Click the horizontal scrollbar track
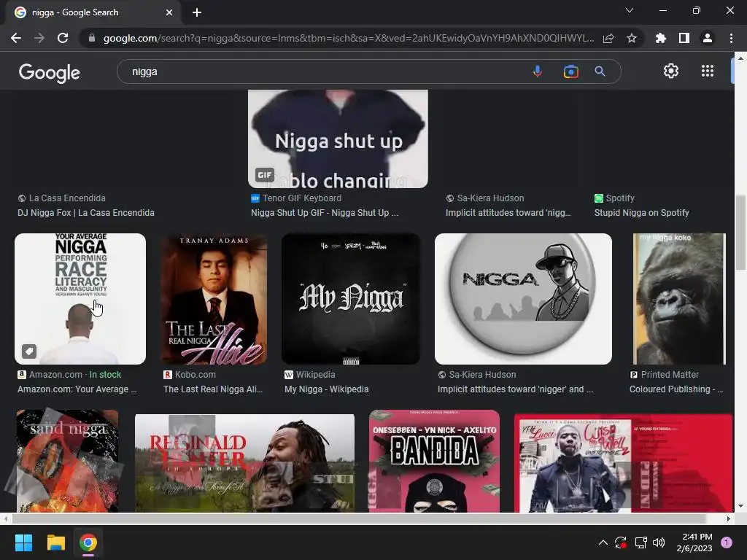 click(x=366, y=518)
